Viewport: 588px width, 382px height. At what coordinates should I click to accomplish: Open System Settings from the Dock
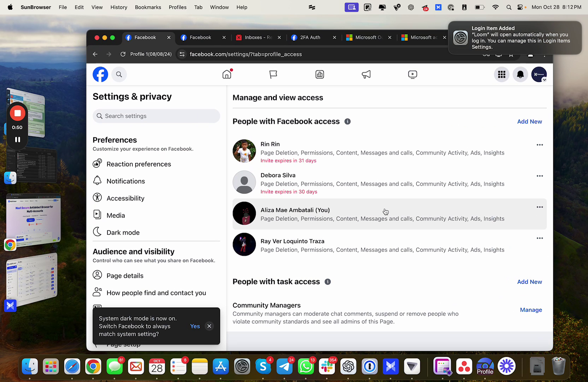coord(242,366)
